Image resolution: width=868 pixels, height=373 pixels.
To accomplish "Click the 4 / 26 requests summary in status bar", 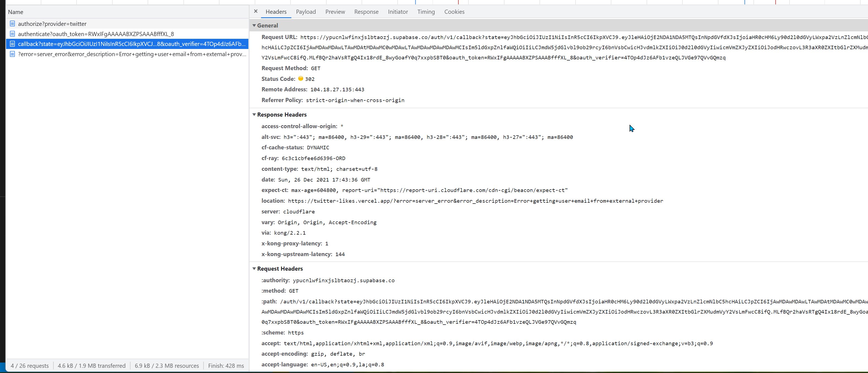I will tap(30, 365).
